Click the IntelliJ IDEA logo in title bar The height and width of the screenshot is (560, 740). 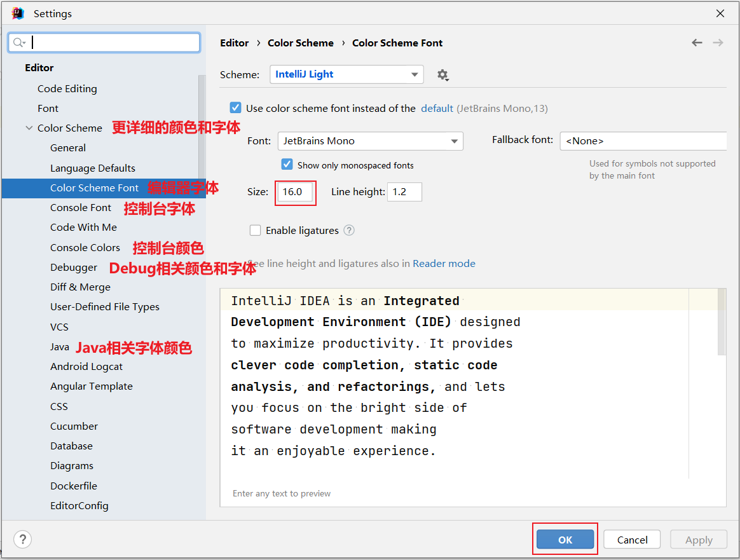click(18, 13)
